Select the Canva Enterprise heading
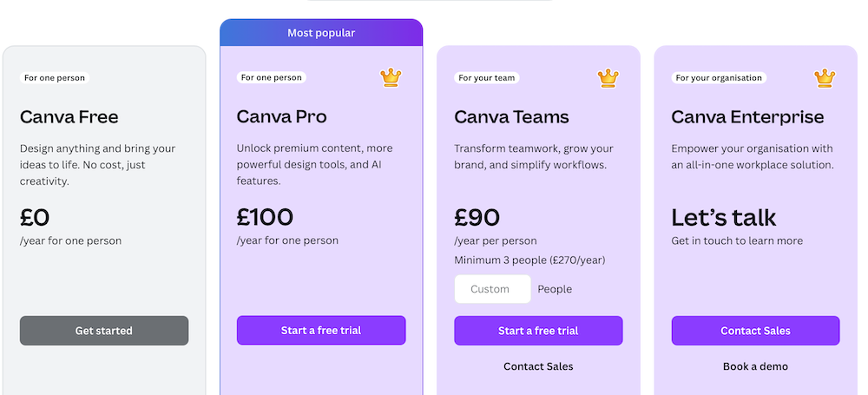868x395 pixels. coord(747,117)
